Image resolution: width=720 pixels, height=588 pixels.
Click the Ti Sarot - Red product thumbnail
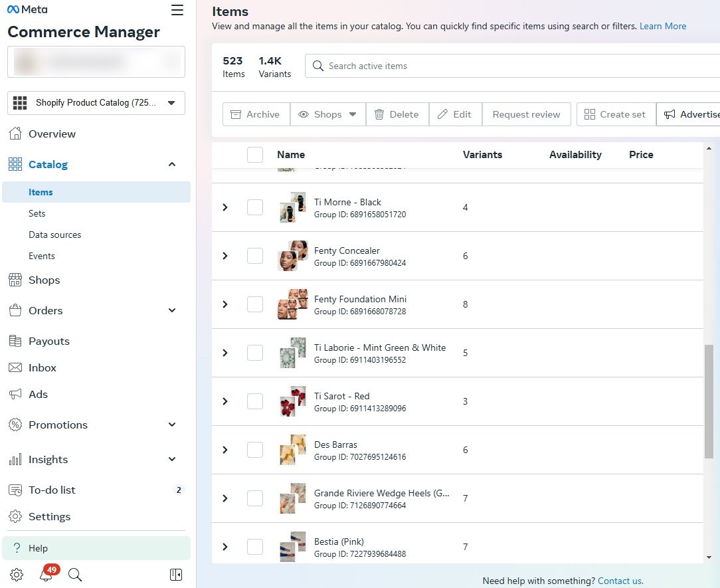click(x=292, y=401)
